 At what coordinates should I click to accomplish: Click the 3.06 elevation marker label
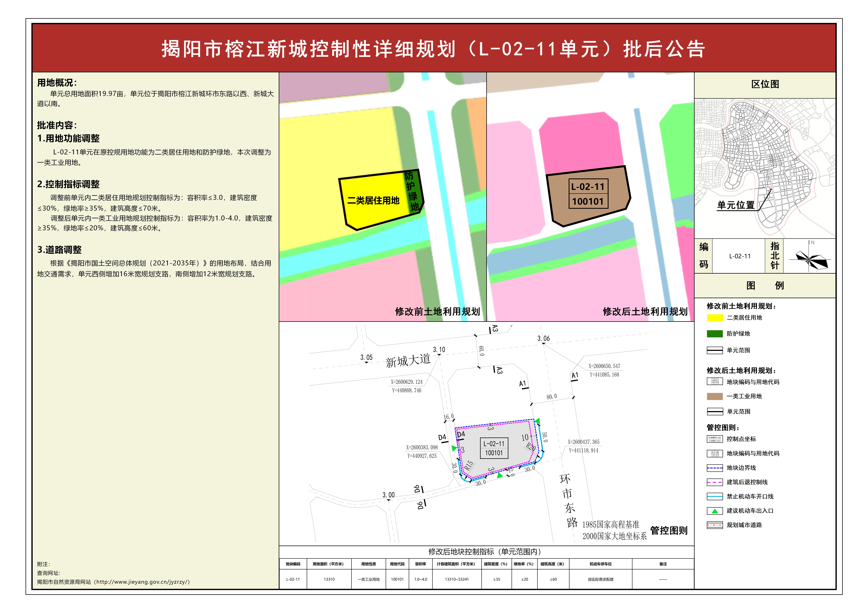click(544, 339)
